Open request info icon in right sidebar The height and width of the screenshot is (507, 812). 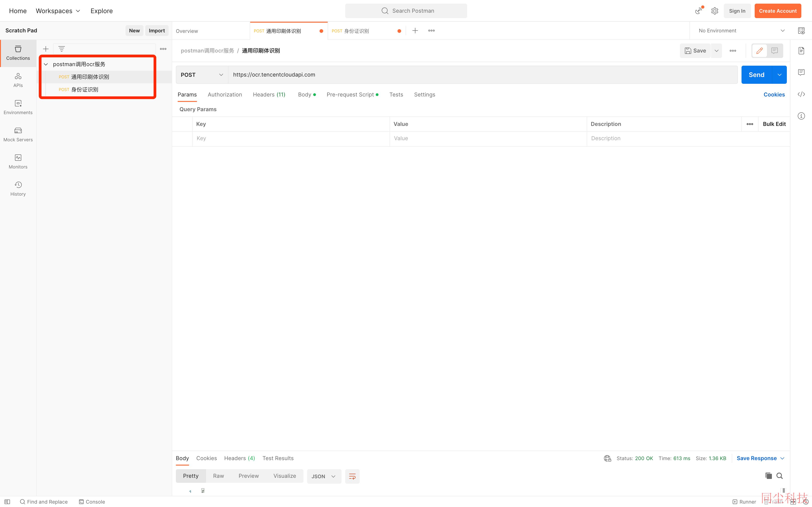[801, 116]
